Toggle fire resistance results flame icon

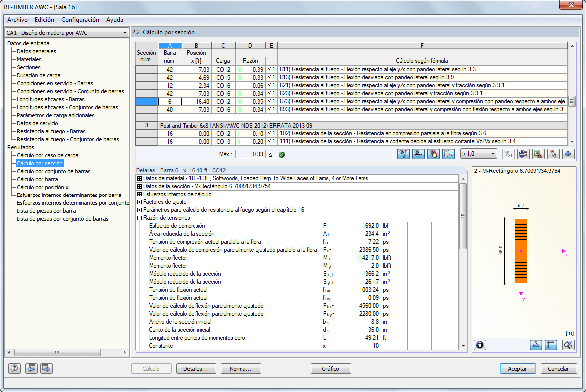(433, 154)
